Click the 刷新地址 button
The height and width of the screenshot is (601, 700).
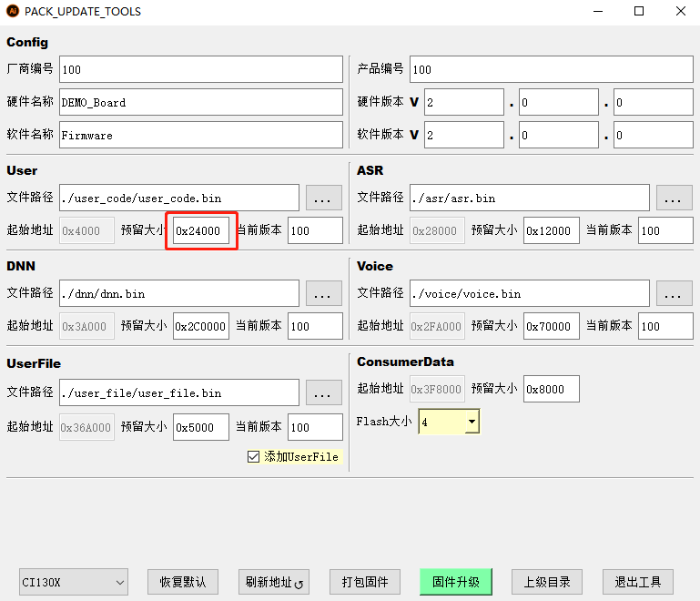click(x=274, y=582)
